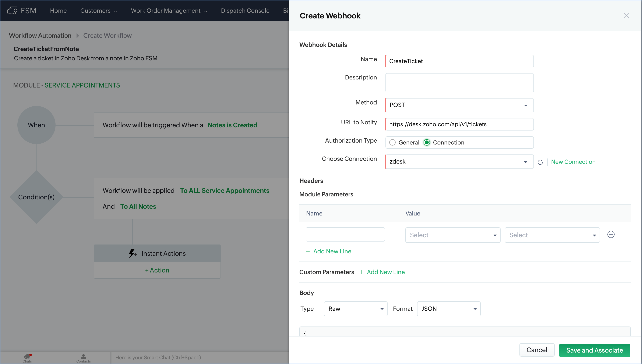Click the Instant Actions lightning icon

(132, 253)
